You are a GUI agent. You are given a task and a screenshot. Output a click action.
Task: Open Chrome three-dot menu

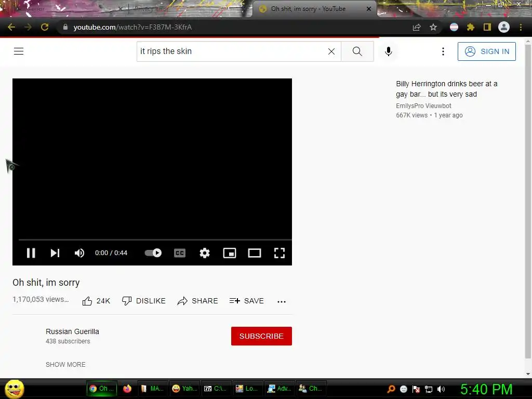[x=521, y=27]
